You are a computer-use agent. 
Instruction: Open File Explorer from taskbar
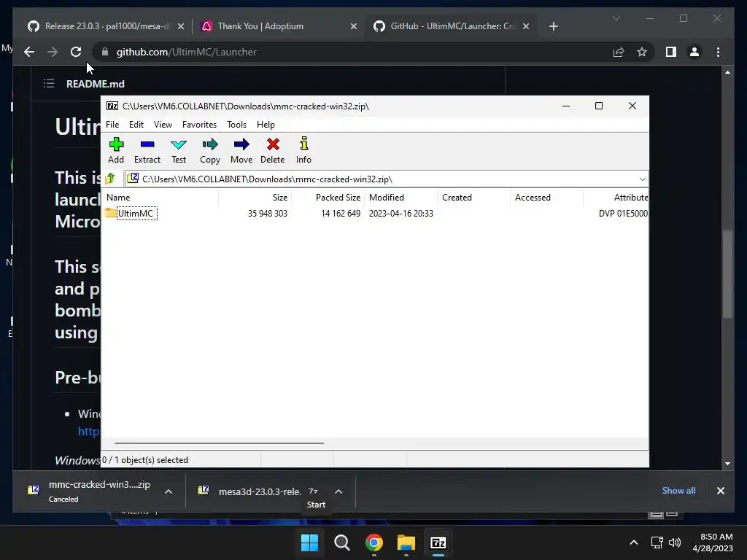(x=406, y=542)
